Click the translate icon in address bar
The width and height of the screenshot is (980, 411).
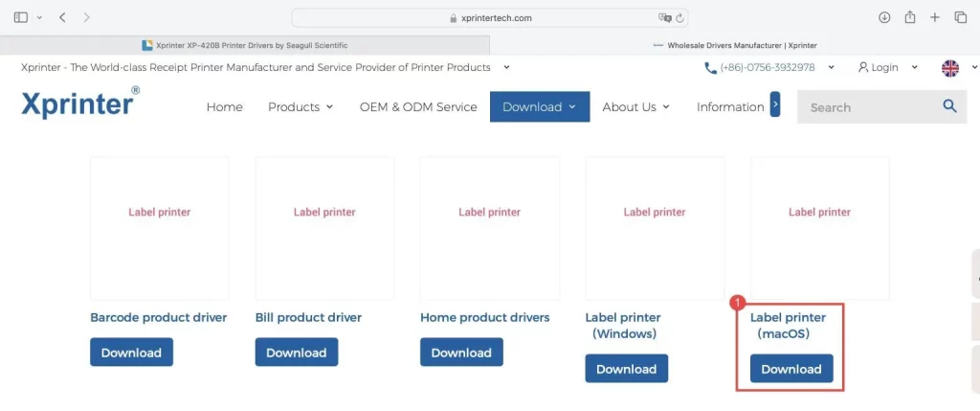tap(664, 18)
